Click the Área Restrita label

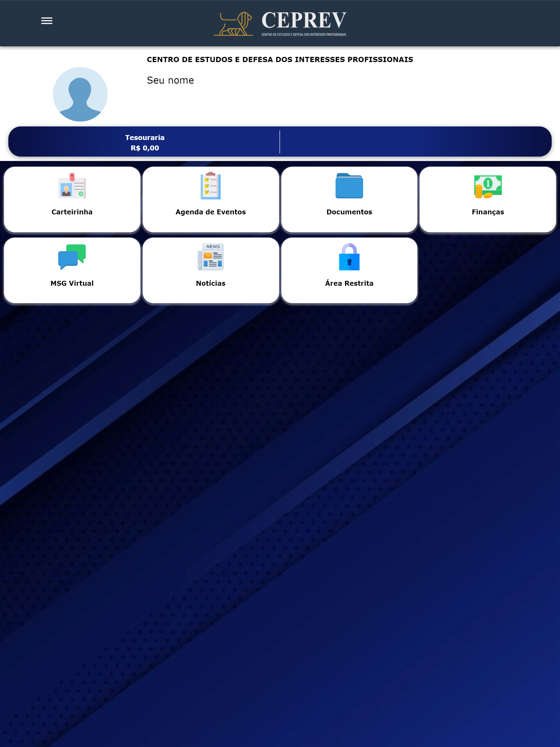349,283
